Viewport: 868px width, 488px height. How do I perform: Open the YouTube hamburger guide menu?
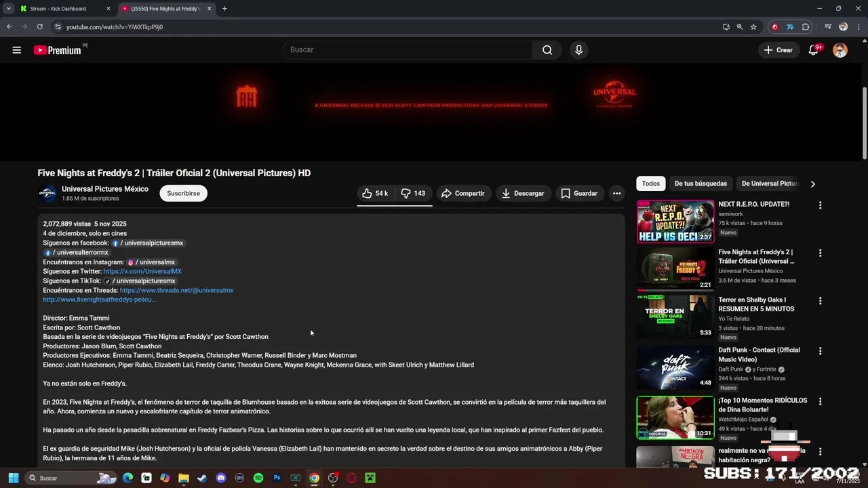(x=17, y=50)
